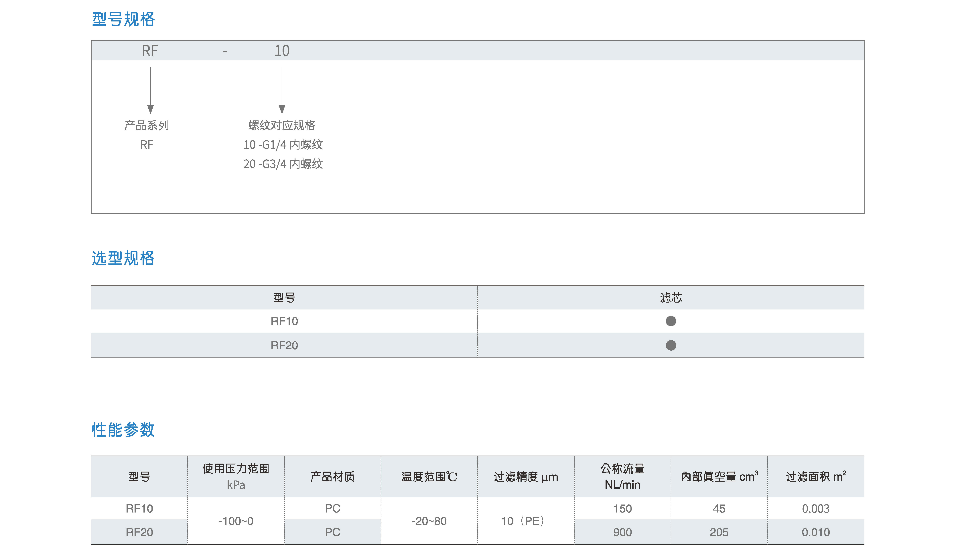Image resolution: width=956 pixels, height=560 pixels.
Task: Click the 10 code in the model header bar
Action: 282,51
